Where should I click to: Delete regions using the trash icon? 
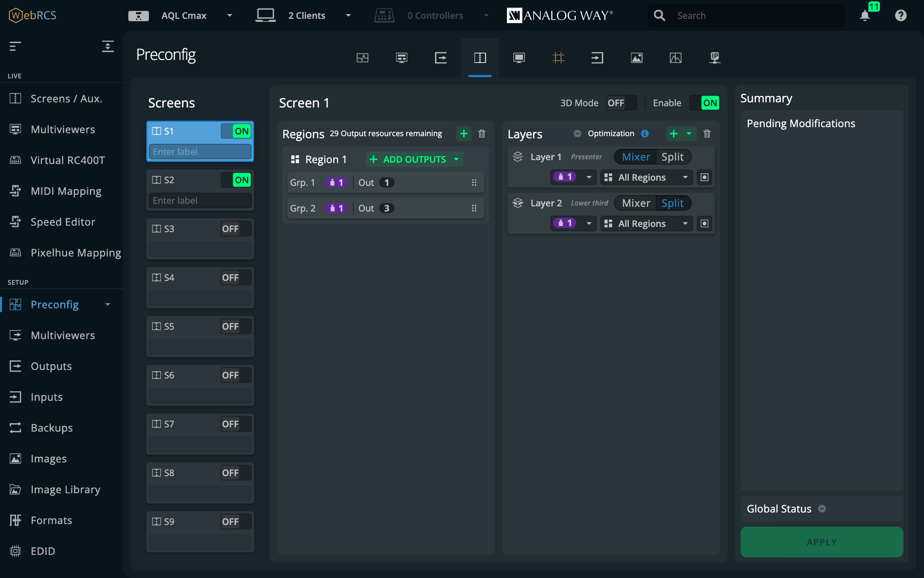pos(482,134)
